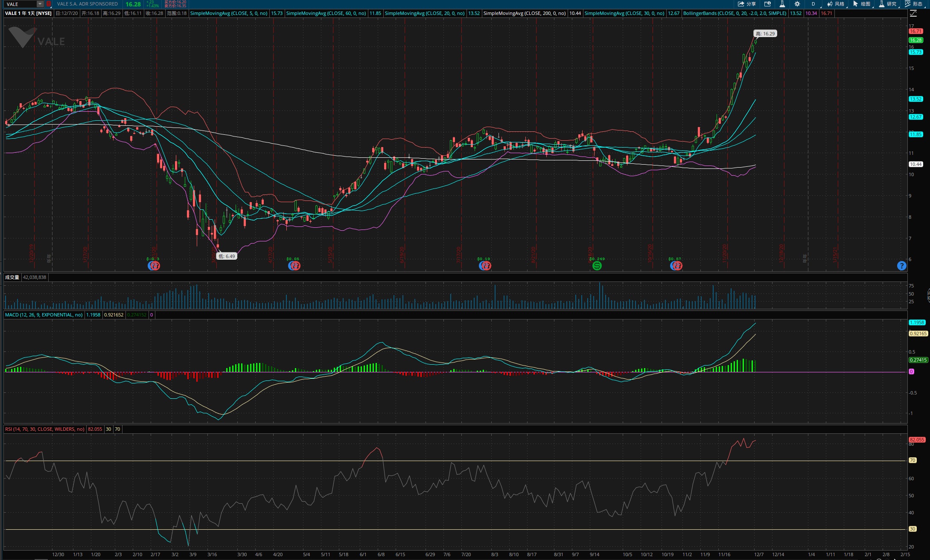
Task: Click the earnings icon labeled $-0.3
Action: click(x=154, y=266)
